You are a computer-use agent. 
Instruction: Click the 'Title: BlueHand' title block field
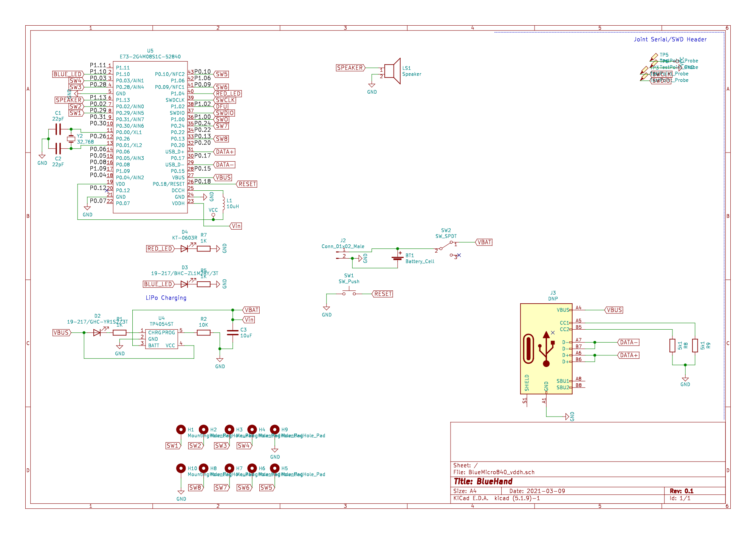(483, 482)
